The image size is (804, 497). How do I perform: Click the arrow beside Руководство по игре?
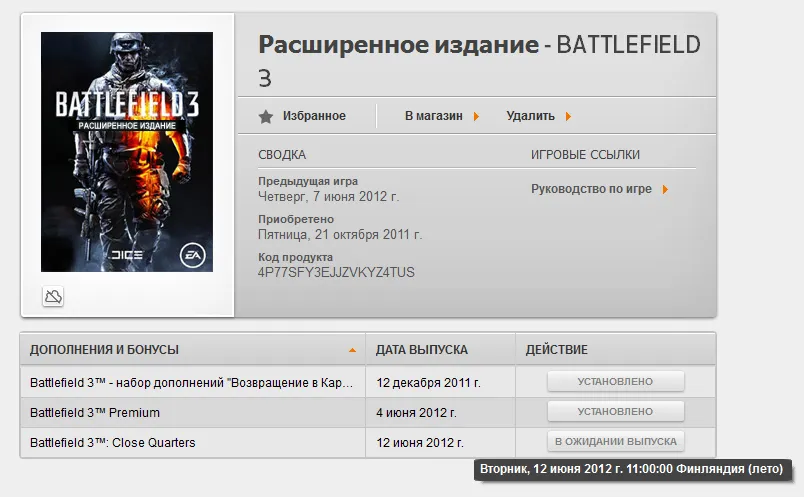[665, 189]
